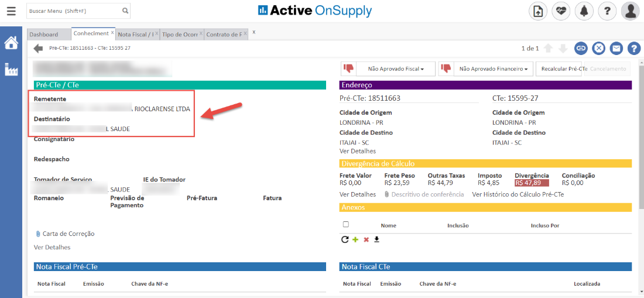Open Não Aprovado Financeiro dropdown
644x298 pixels.
pos(494,69)
